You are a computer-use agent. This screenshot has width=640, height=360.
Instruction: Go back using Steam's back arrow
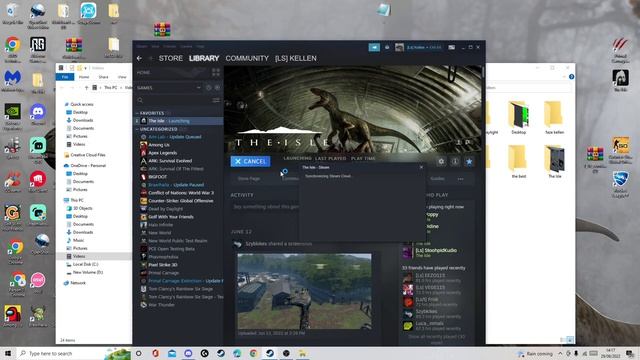[x=139, y=58]
